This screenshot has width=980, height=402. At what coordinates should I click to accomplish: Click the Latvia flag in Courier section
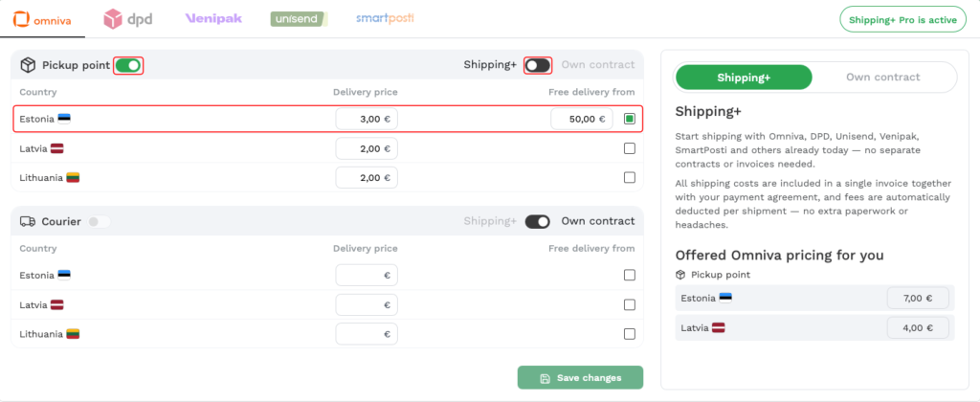tap(56, 304)
